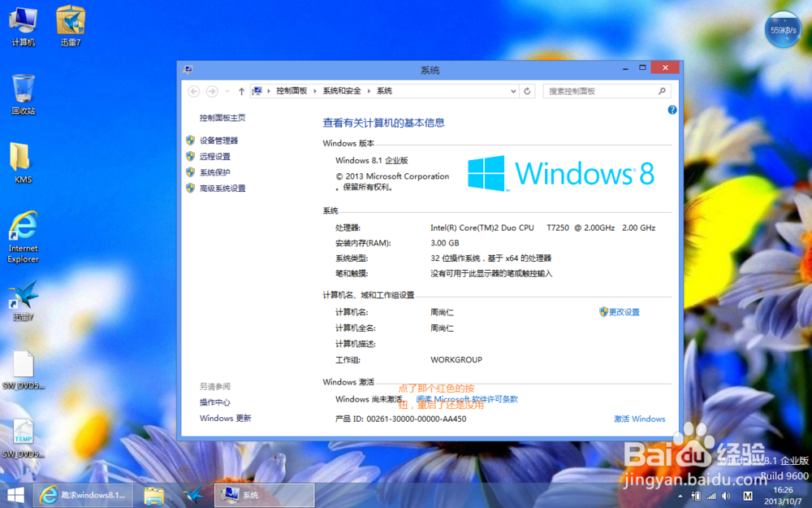Open 系统保护
The image size is (812, 508).
215,172
